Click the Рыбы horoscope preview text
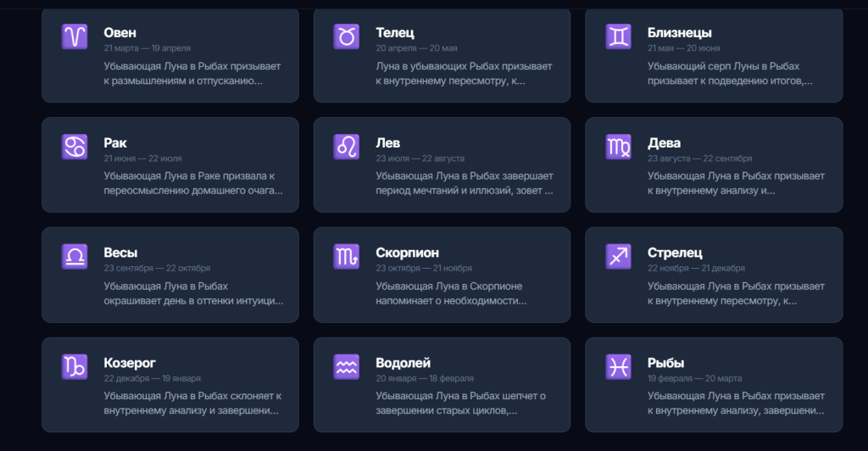 coord(736,403)
